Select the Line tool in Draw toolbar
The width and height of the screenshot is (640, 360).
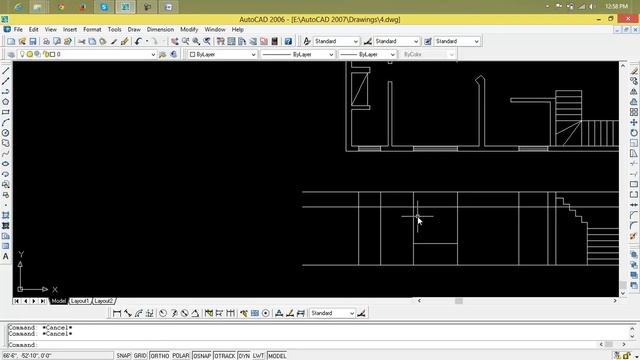pyautogui.click(x=6, y=71)
